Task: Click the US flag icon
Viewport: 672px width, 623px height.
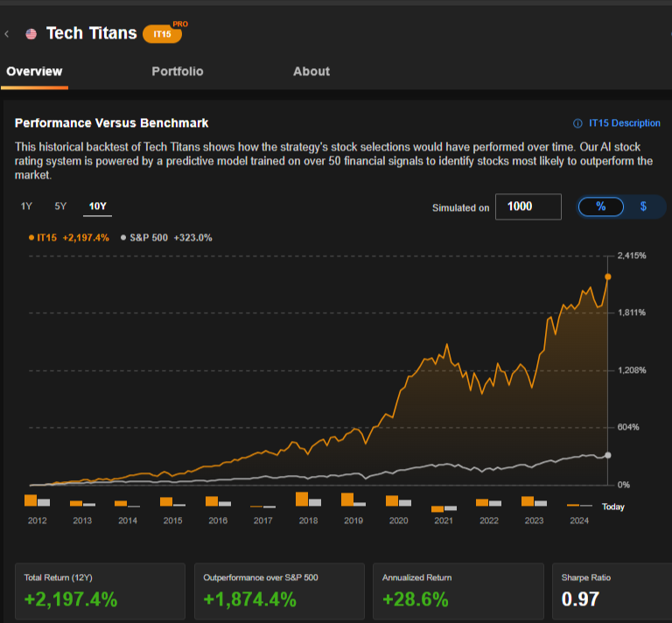Action: coord(31,34)
